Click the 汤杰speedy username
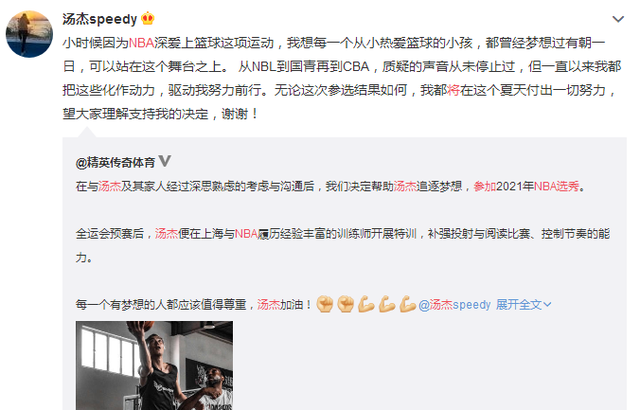 [100, 19]
